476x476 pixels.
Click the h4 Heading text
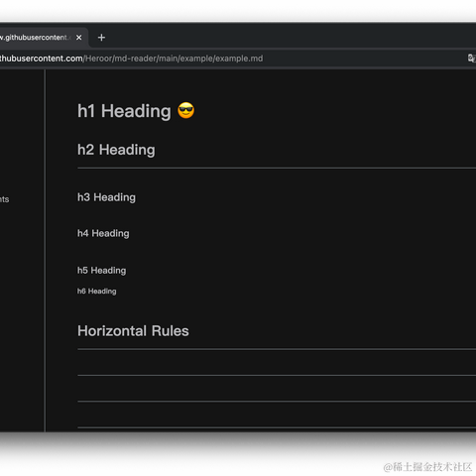click(103, 233)
